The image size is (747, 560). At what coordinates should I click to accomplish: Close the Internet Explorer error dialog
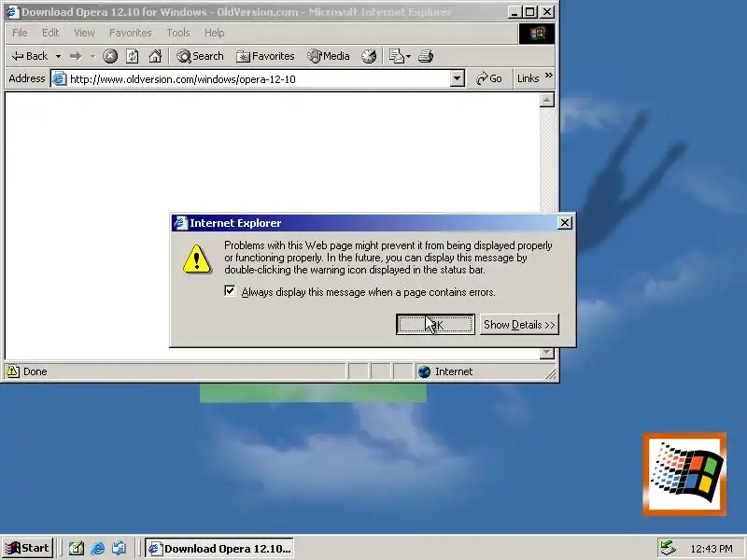565,223
